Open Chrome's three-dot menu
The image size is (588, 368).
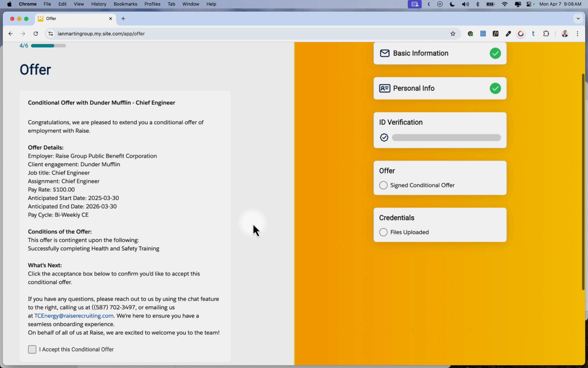[x=577, y=34]
